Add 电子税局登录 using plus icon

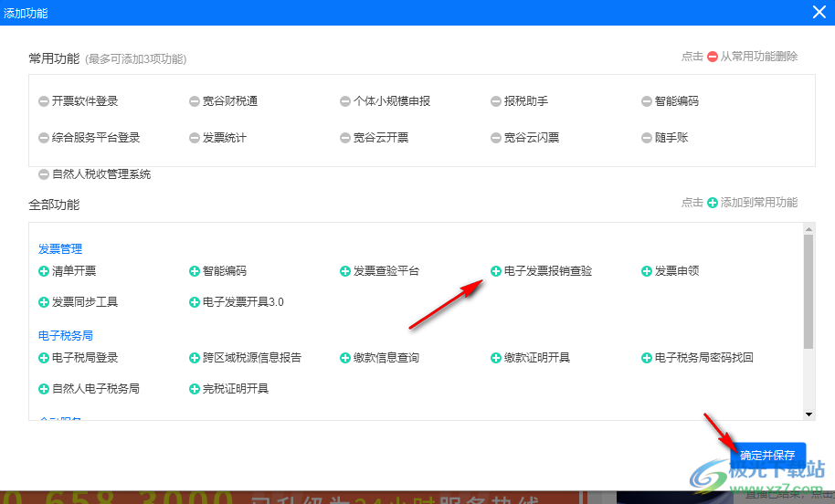point(44,358)
